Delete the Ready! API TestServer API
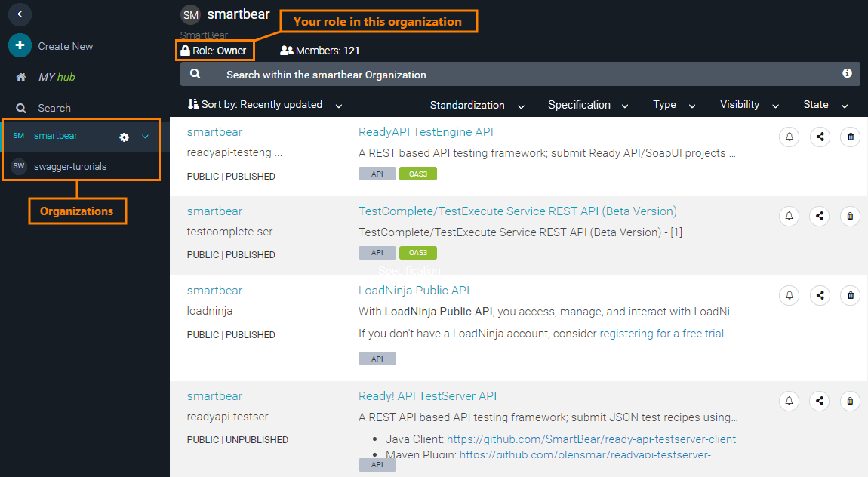Viewport: 868px width, 477px height. coord(850,401)
